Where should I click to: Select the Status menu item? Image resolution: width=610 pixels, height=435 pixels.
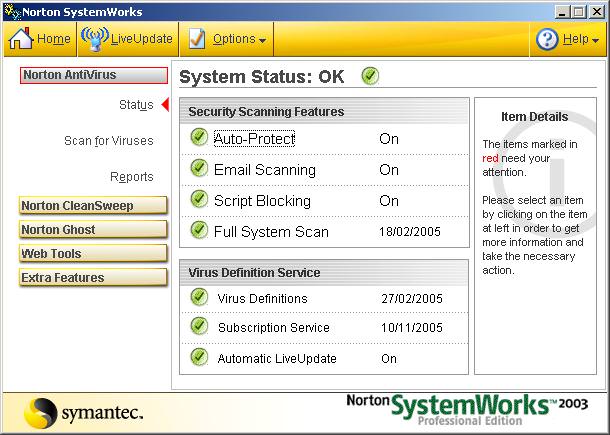click(136, 105)
